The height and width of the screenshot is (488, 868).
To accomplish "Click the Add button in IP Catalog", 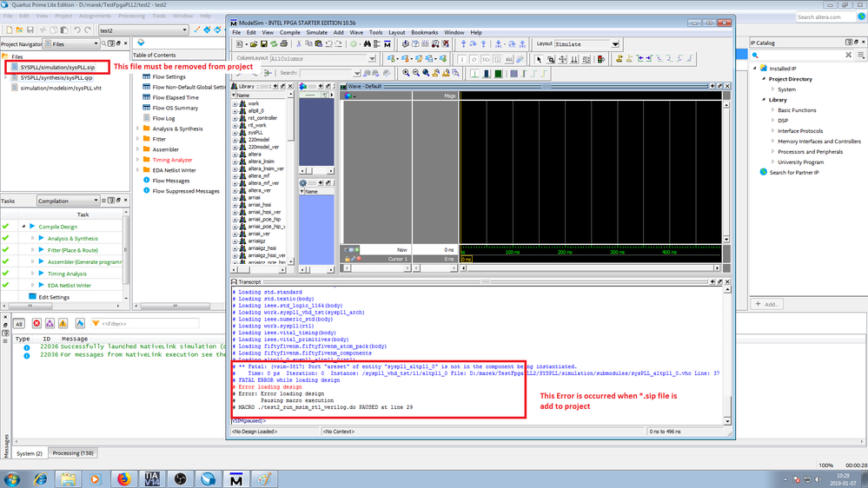I will [768, 304].
